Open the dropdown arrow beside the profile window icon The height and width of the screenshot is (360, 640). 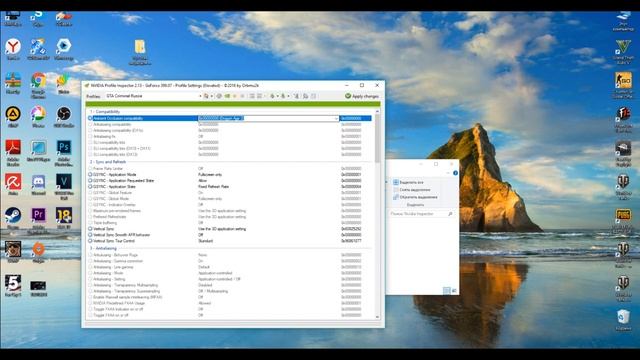[x=211, y=96]
